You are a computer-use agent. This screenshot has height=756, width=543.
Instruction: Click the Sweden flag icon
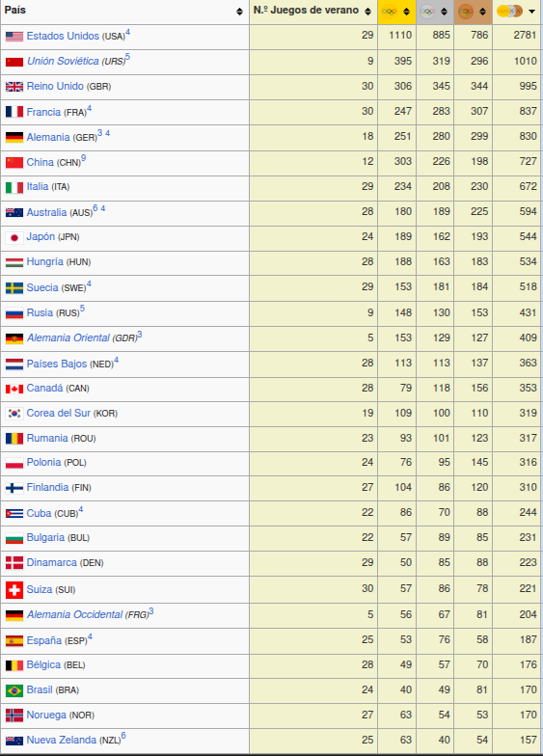14,288
